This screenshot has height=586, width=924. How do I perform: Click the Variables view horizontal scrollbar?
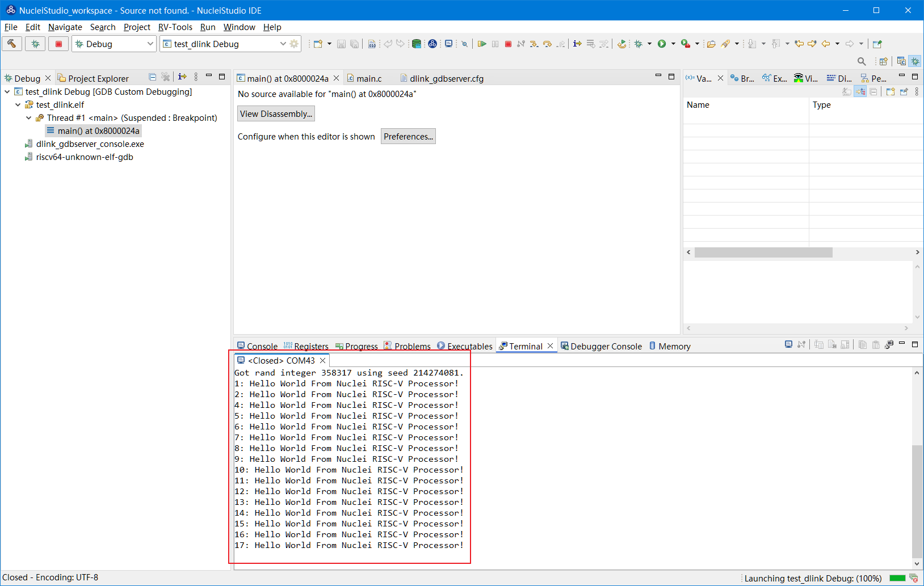click(x=763, y=252)
